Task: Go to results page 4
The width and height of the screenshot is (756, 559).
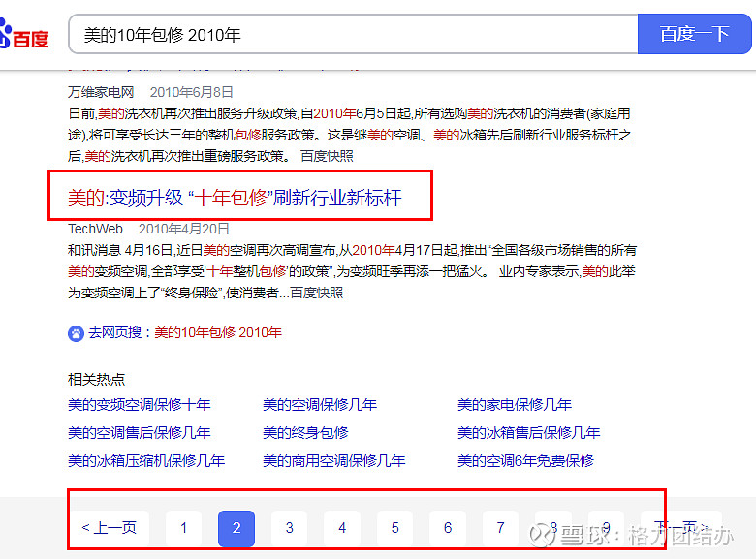Action: 342,528
